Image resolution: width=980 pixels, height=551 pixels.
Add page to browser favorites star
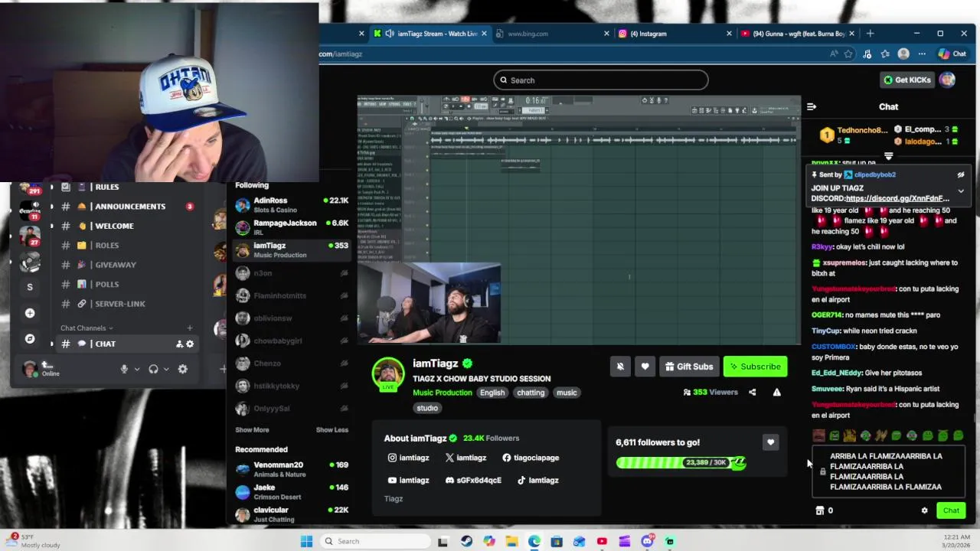pyautogui.click(x=848, y=54)
